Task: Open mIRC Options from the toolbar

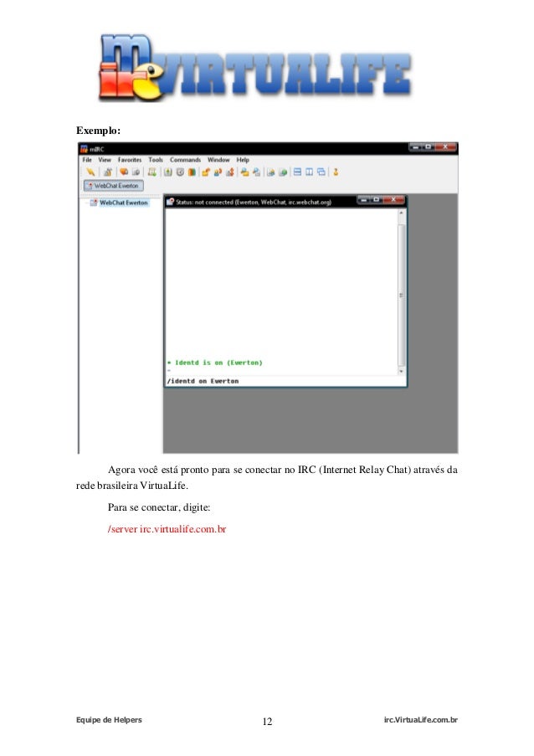Action: 109,172
